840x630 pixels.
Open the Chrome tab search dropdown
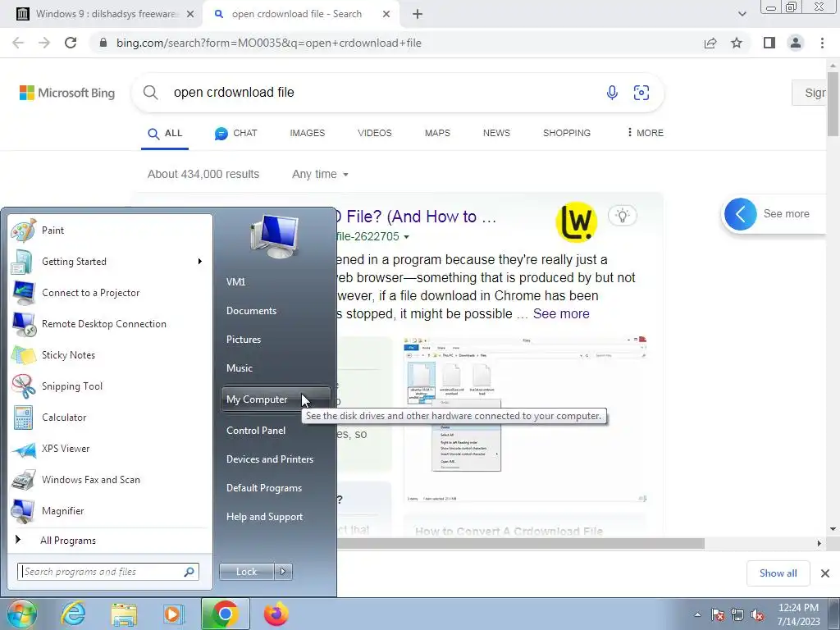pos(742,14)
